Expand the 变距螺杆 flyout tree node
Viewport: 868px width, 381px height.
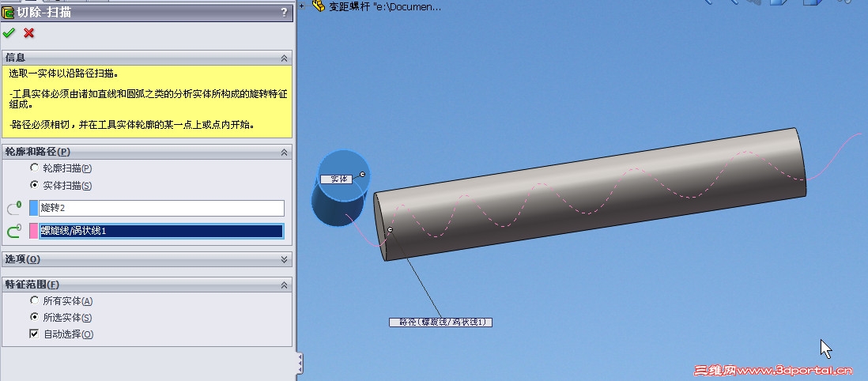point(302,6)
